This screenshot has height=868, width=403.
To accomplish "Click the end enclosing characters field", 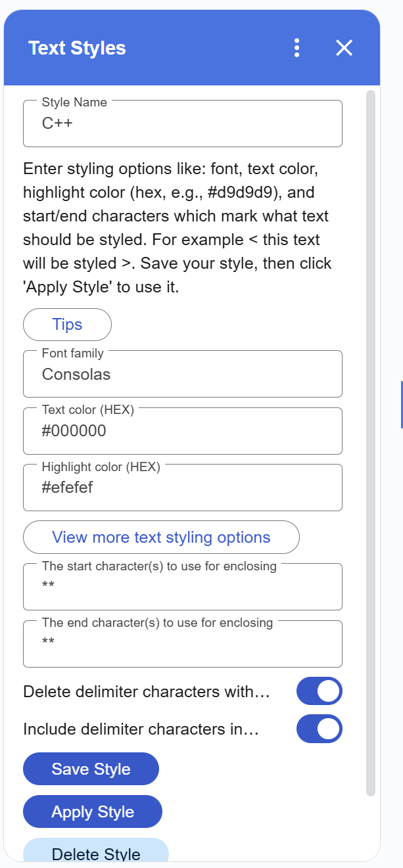I will pos(183,643).
